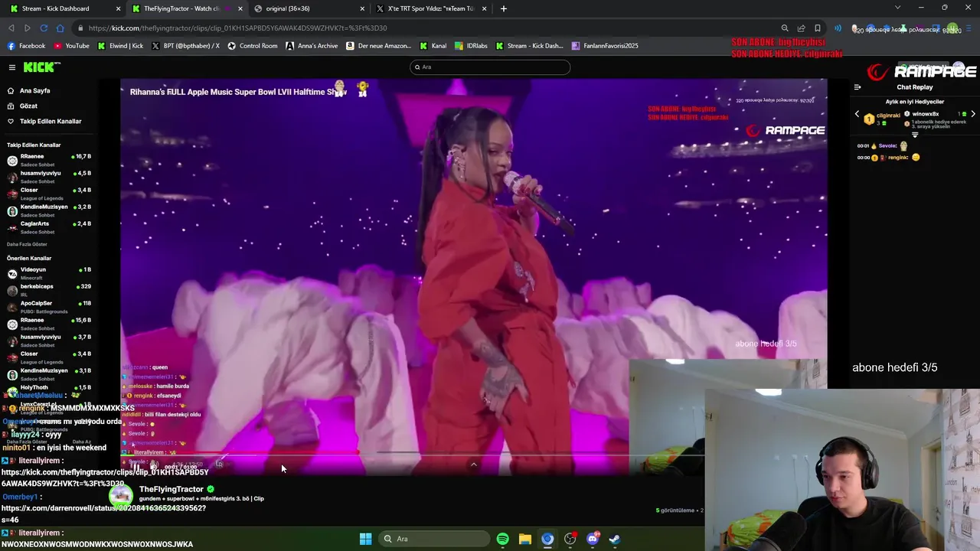Viewport: 980px width, 551px height.
Task: Open the RRaenee followed channel
Action: click(x=49, y=159)
